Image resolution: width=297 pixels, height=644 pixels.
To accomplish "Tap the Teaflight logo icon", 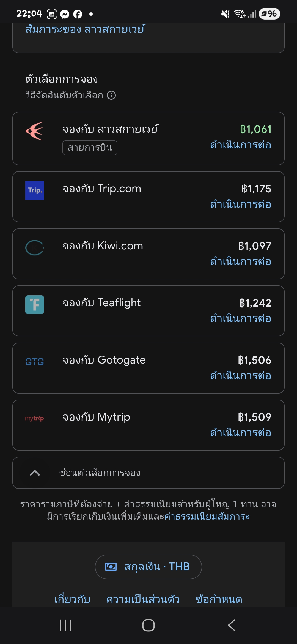I will pos(35,305).
